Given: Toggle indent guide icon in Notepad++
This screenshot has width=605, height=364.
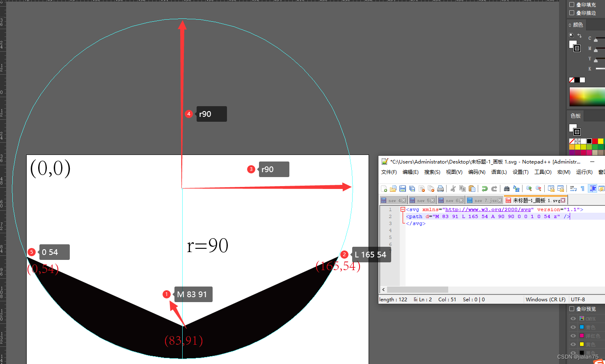Looking at the screenshot, I should (593, 189).
